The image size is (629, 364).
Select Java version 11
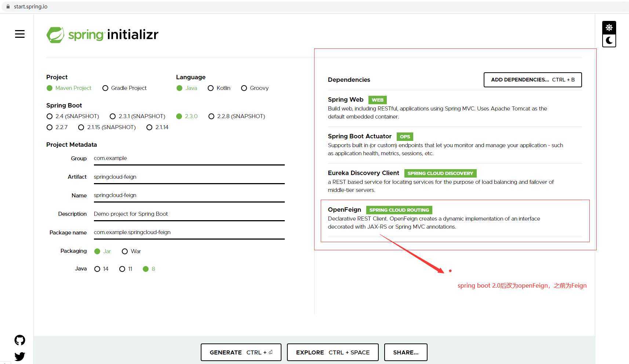pyautogui.click(x=126, y=269)
